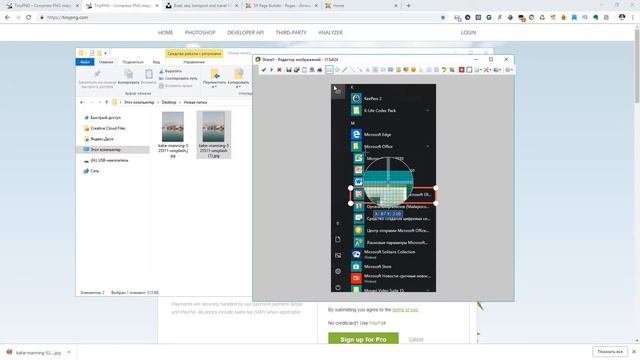Switch to the Вид ribbon tab in Explorer
Image resolution: width=640 pixels, height=360 pixels.
coord(156,62)
